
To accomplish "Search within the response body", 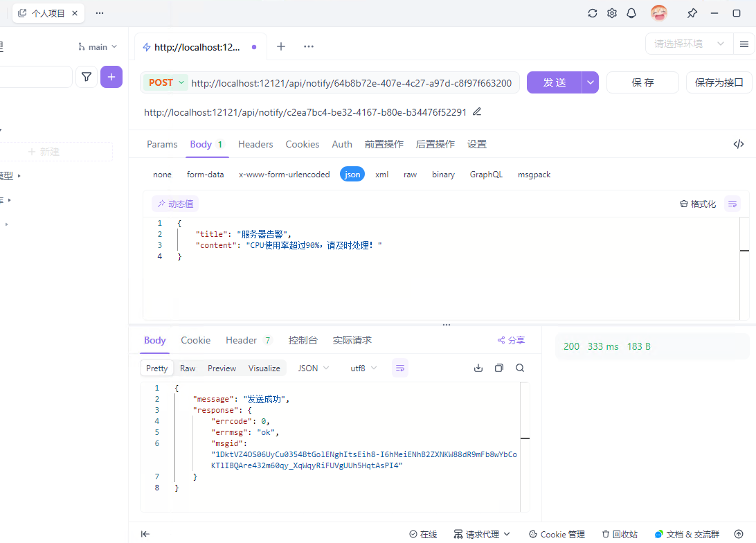I will [x=520, y=368].
